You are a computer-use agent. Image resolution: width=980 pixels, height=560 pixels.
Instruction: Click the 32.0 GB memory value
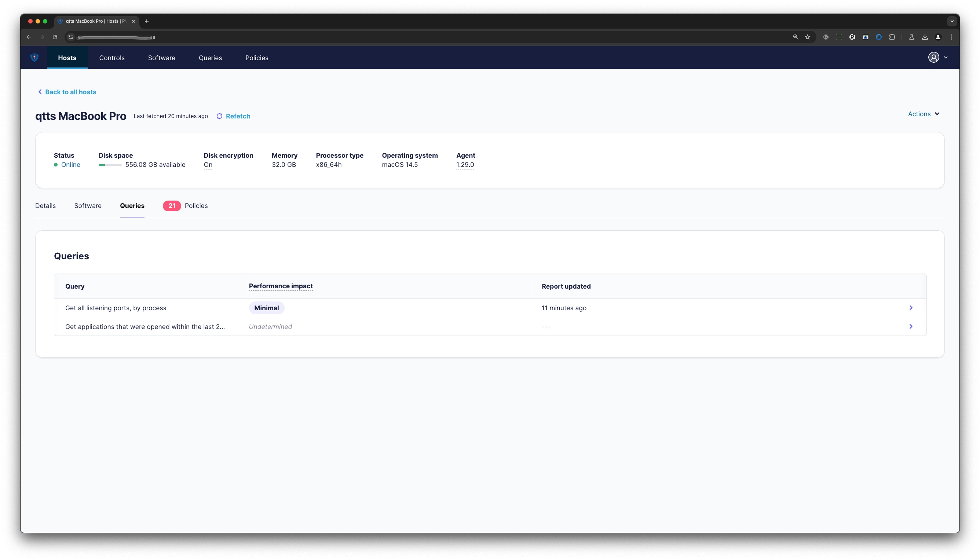(284, 165)
